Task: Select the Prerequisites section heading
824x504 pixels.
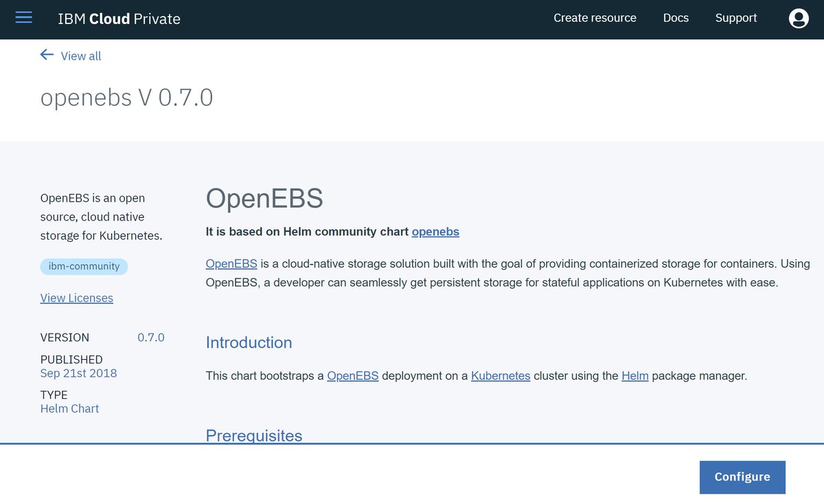Action: coord(254,435)
